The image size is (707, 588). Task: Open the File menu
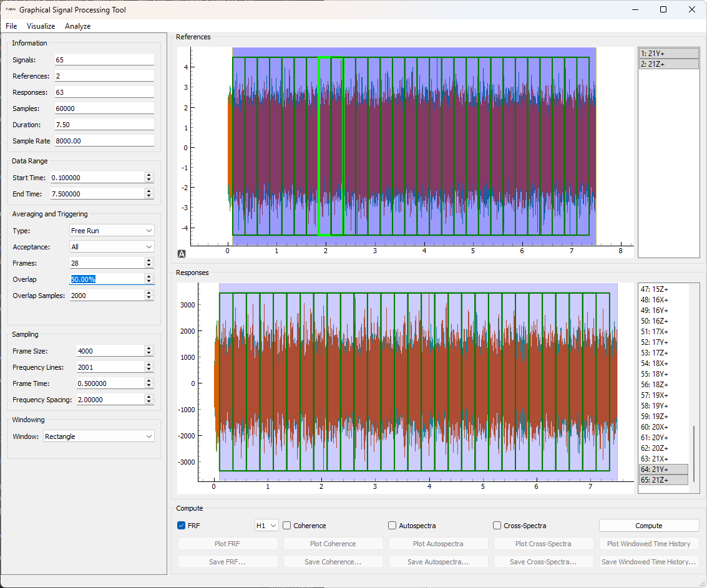(11, 26)
